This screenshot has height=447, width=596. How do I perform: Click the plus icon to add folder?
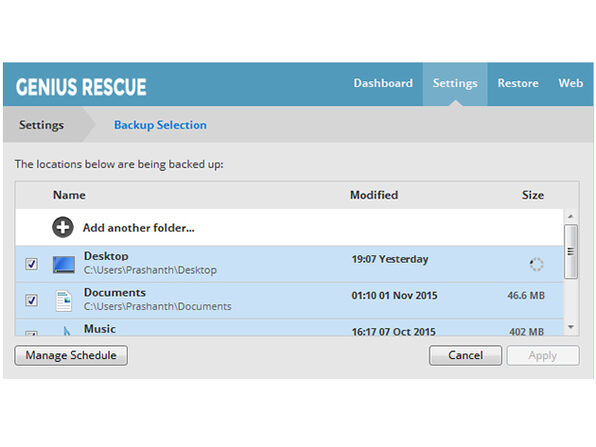coord(63,227)
